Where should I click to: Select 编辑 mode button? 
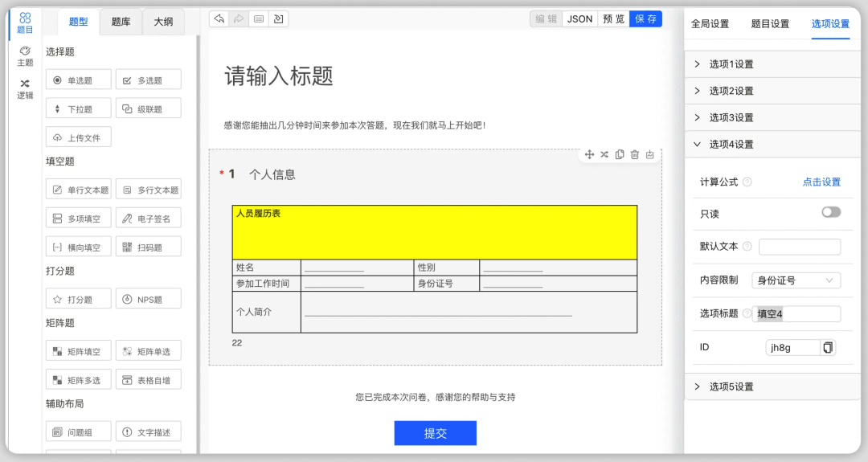coord(546,18)
